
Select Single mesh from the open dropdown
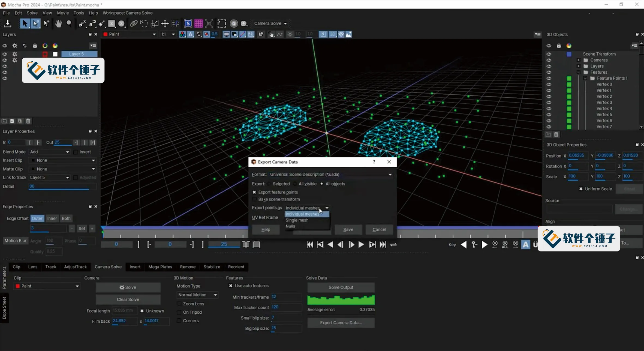tap(297, 220)
